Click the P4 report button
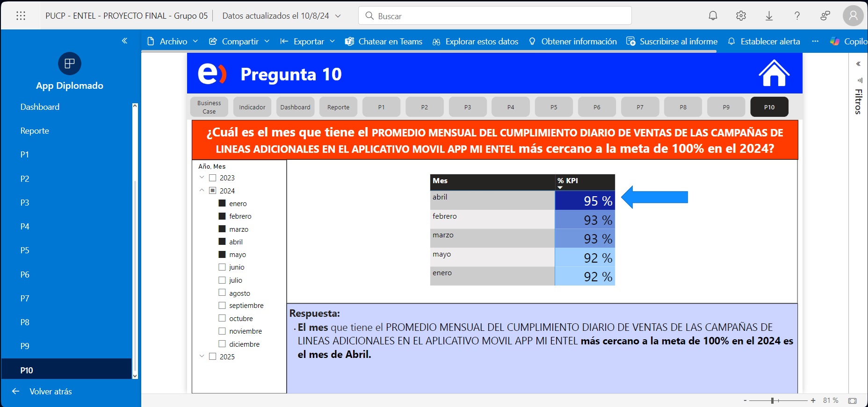This screenshot has width=868, height=407. click(511, 107)
